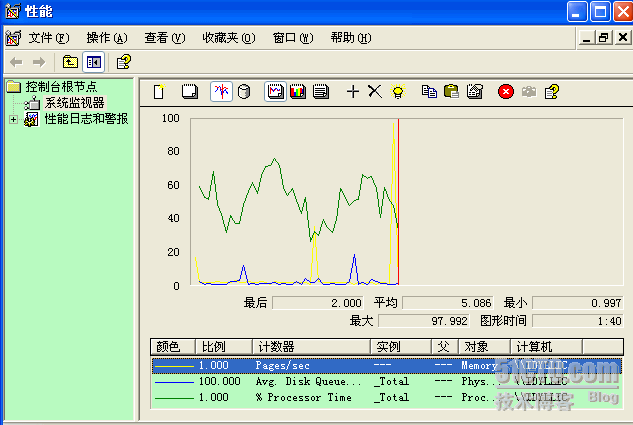Select % Processor Time counter row
Screen dimensions: 633x425
click(x=386, y=398)
